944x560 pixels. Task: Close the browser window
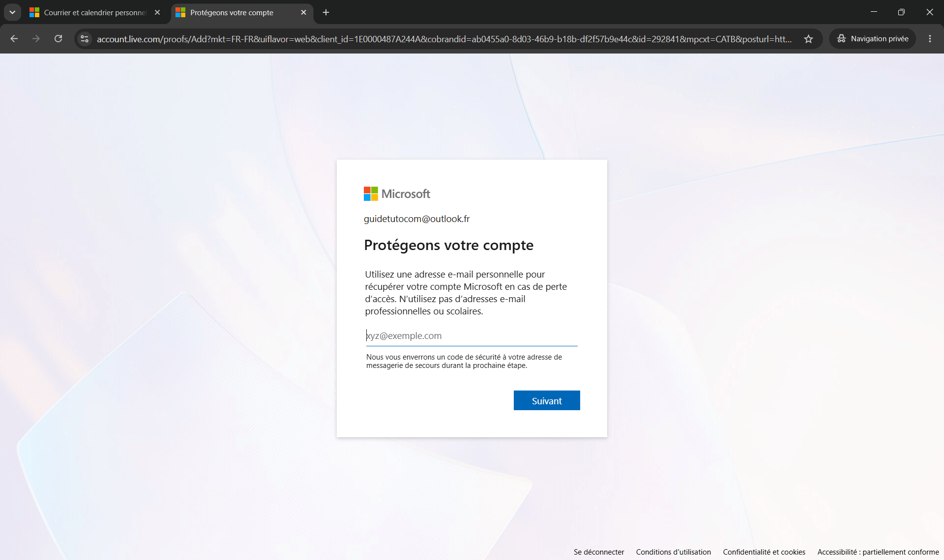(x=929, y=12)
